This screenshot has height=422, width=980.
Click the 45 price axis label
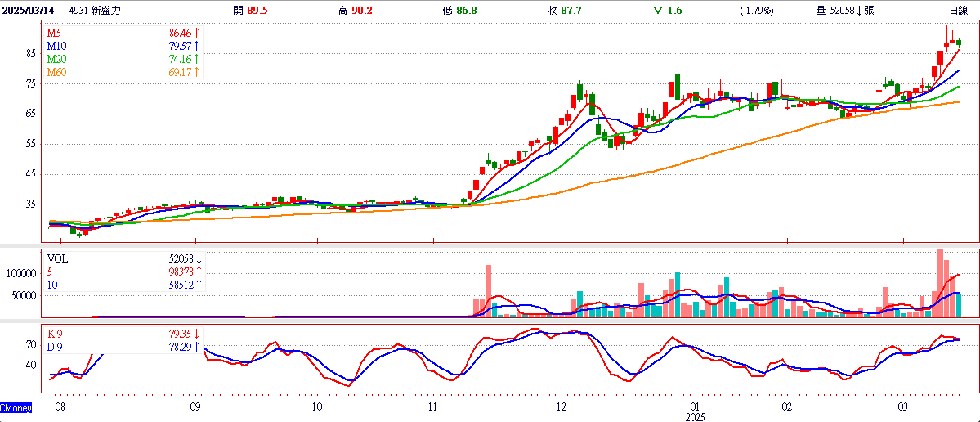[30, 174]
